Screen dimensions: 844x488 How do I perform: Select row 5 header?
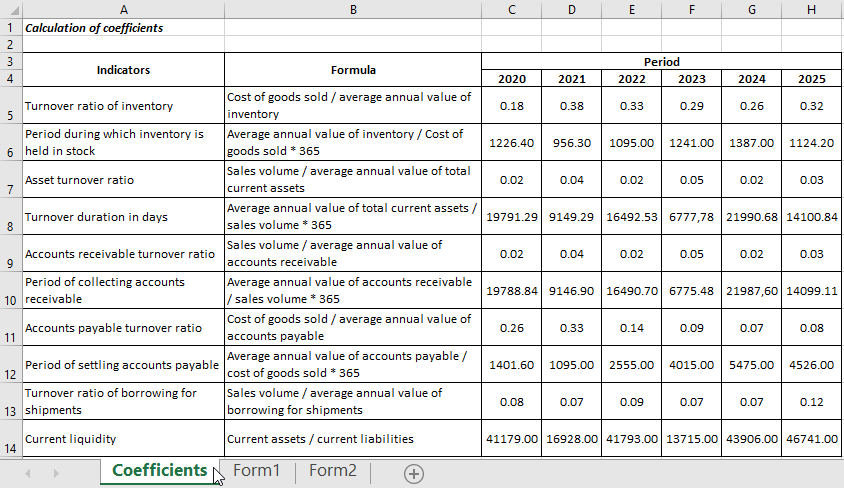[x=11, y=105]
